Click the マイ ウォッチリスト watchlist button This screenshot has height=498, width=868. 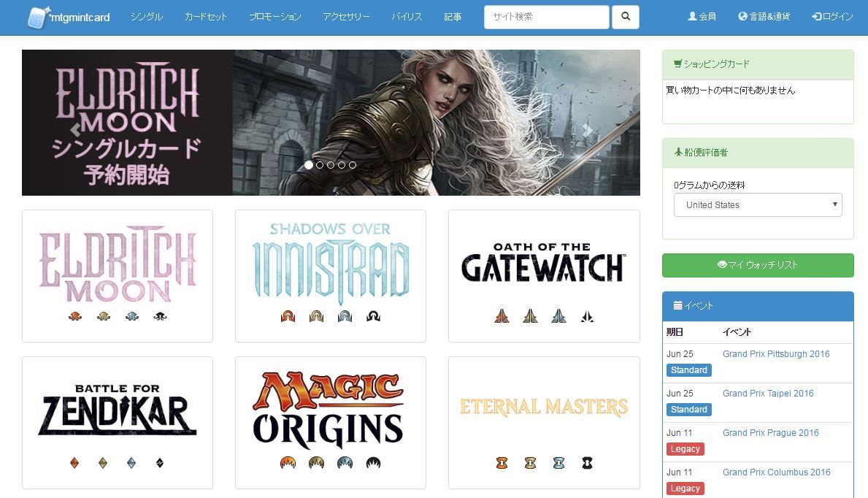pos(758,265)
